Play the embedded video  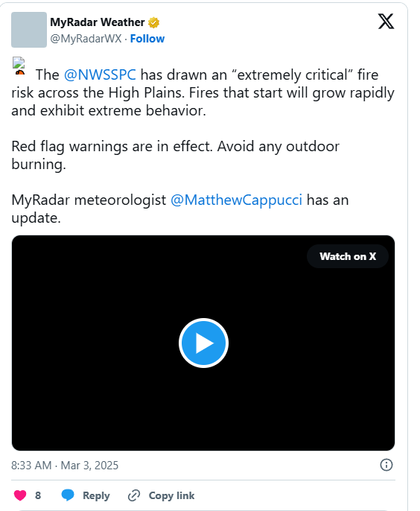(x=203, y=343)
